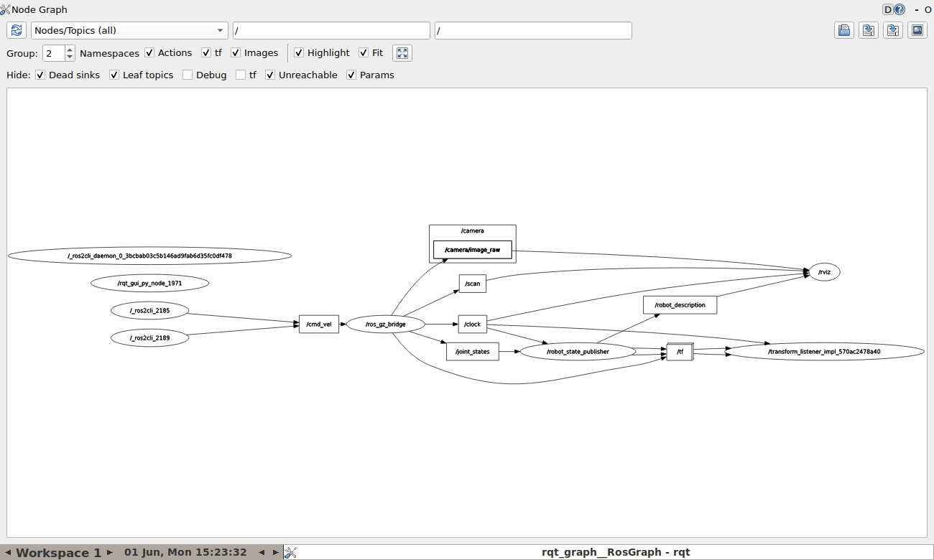934x560 pixels.
Task: Fit graph in view icon button
Action: coord(402,53)
